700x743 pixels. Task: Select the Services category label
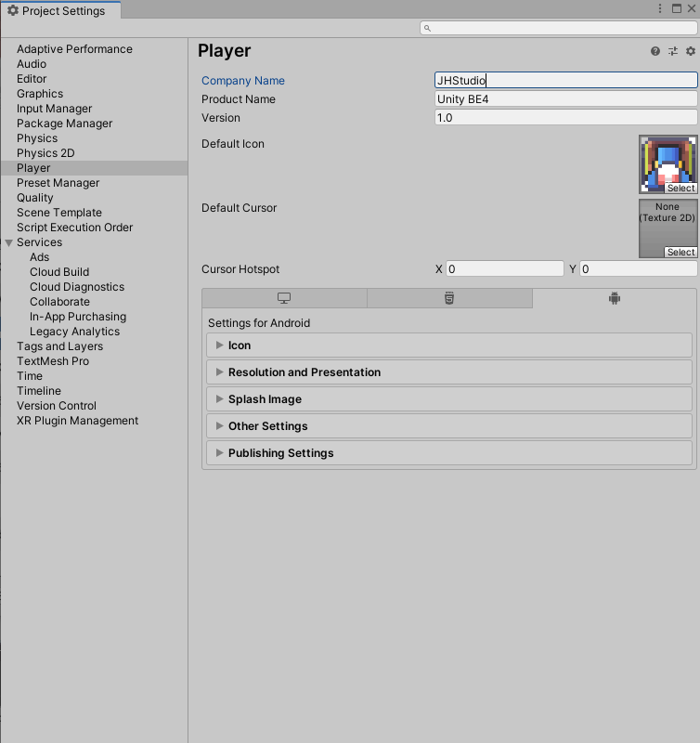[x=39, y=242]
